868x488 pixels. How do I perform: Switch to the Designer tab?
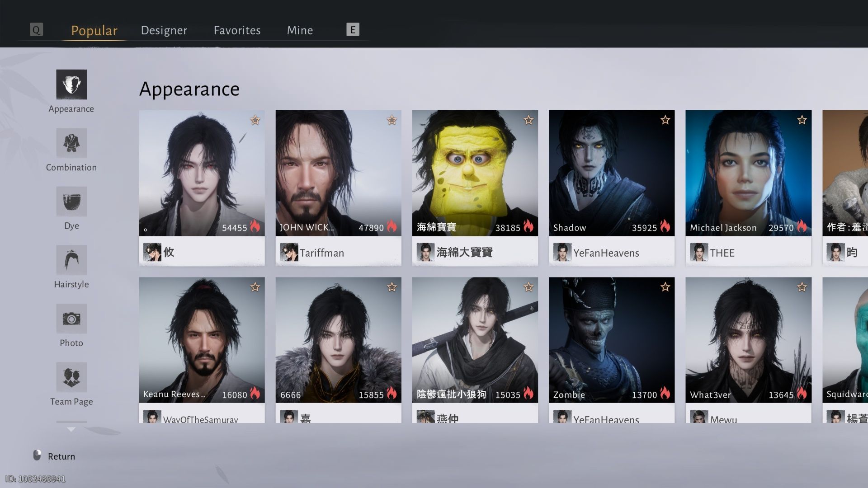point(164,30)
